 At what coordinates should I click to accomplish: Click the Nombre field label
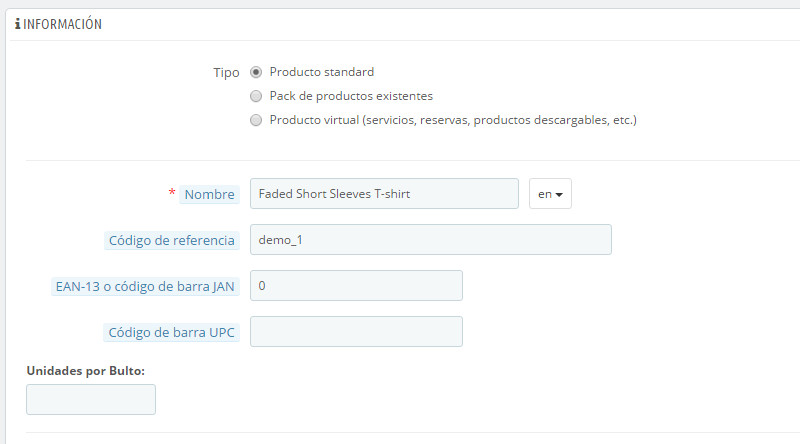[209, 194]
